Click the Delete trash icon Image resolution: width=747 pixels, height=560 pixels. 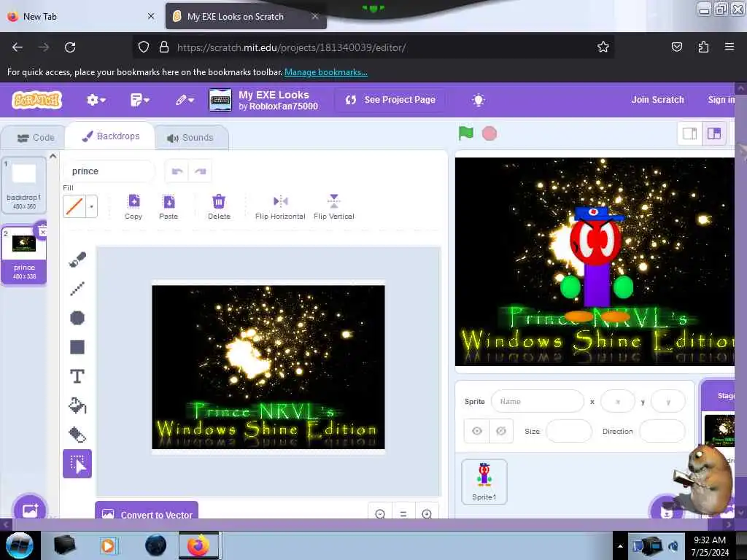point(219,201)
